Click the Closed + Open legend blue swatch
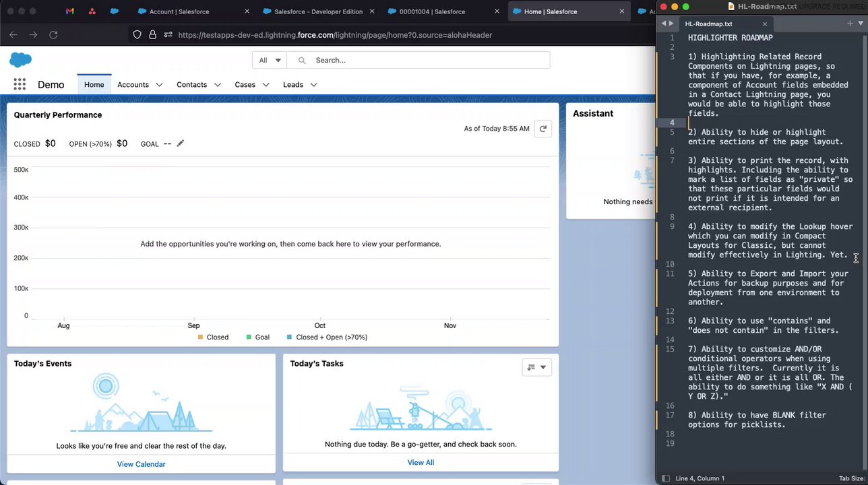868x485 pixels. (289, 337)
